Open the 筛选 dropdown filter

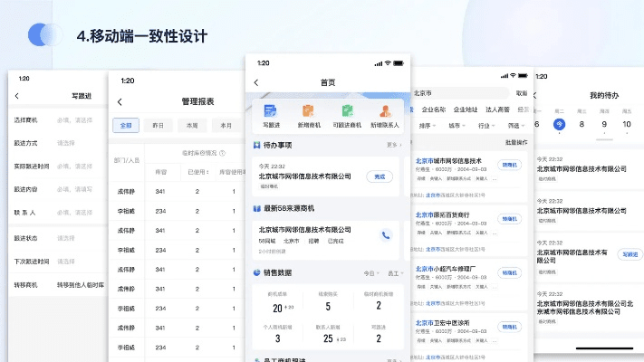point(516,126)
